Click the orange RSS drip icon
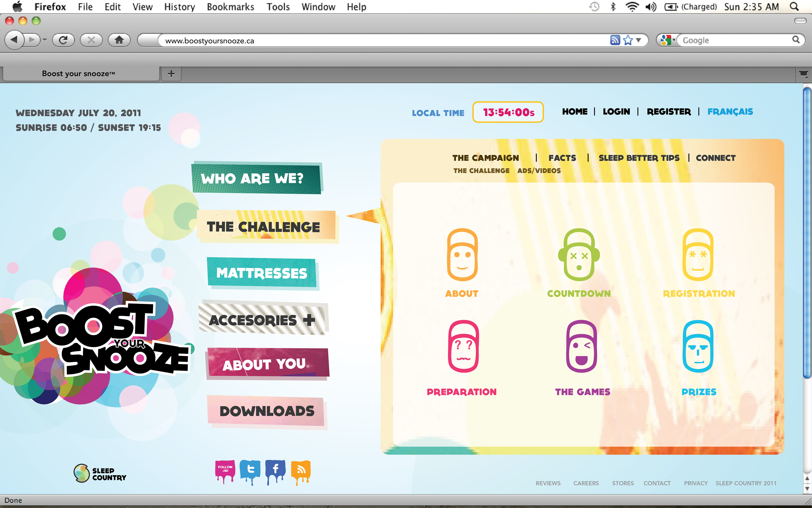The image size is (812, 508). (301, 472)
